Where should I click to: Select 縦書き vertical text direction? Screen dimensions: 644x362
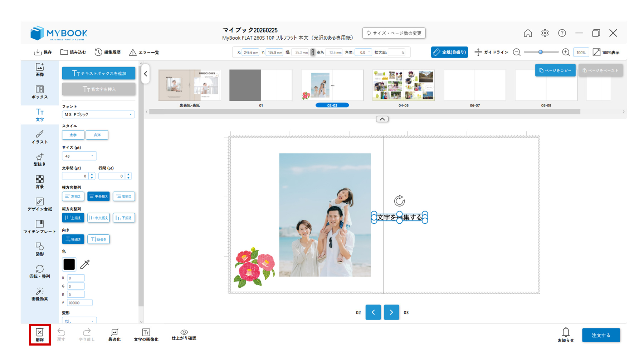pyautogui.click(x=98, y=239)
